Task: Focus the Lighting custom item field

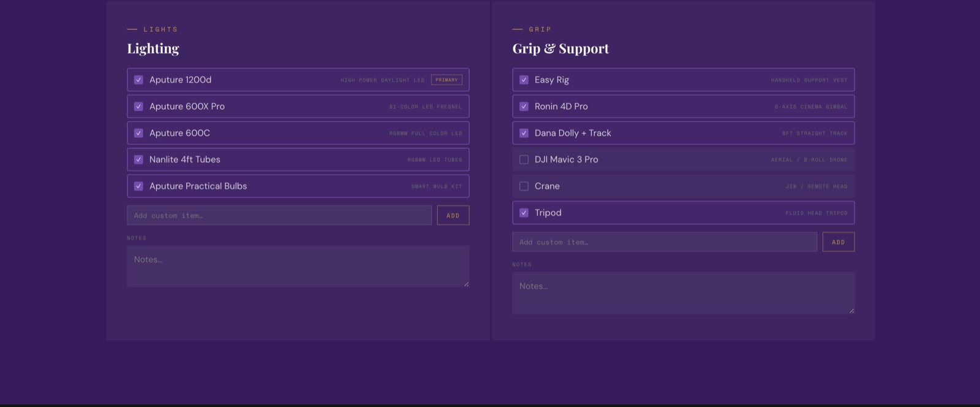Action: (x=279, y=215)
